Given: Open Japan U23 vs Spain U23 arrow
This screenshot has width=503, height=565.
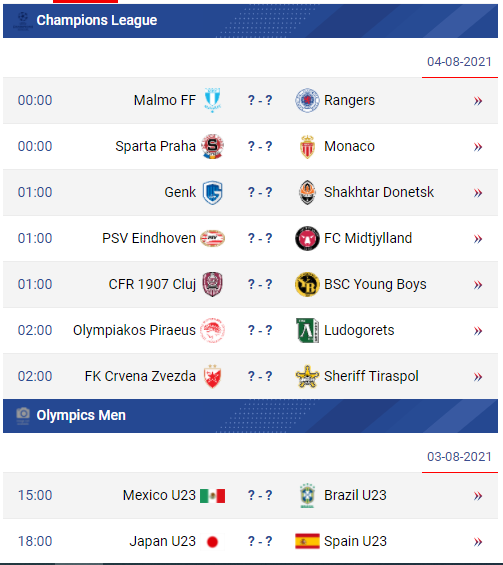Looking at the screenshot, I should 478,542.
